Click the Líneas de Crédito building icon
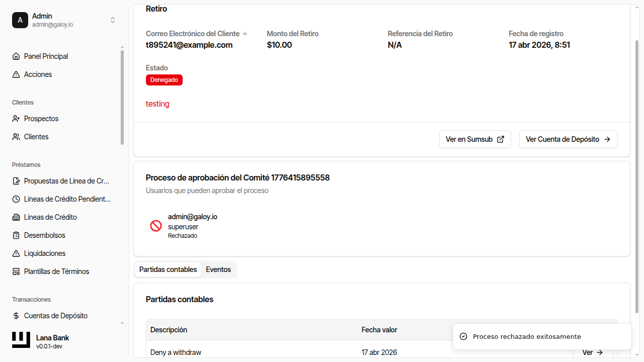The image size is (644, 362). tap(16, 217)
